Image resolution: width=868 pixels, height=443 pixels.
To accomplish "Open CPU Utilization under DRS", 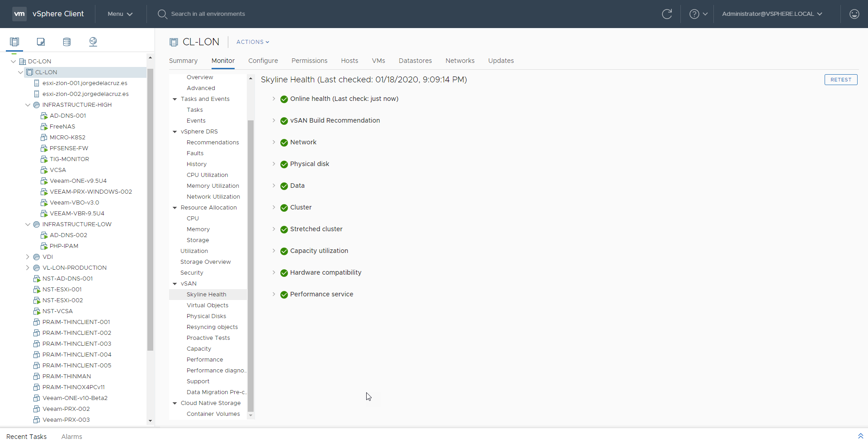I will [207, 175].
